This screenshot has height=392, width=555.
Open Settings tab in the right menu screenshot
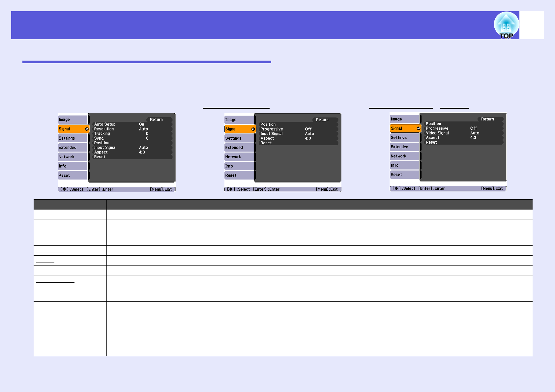pos(405,138)
